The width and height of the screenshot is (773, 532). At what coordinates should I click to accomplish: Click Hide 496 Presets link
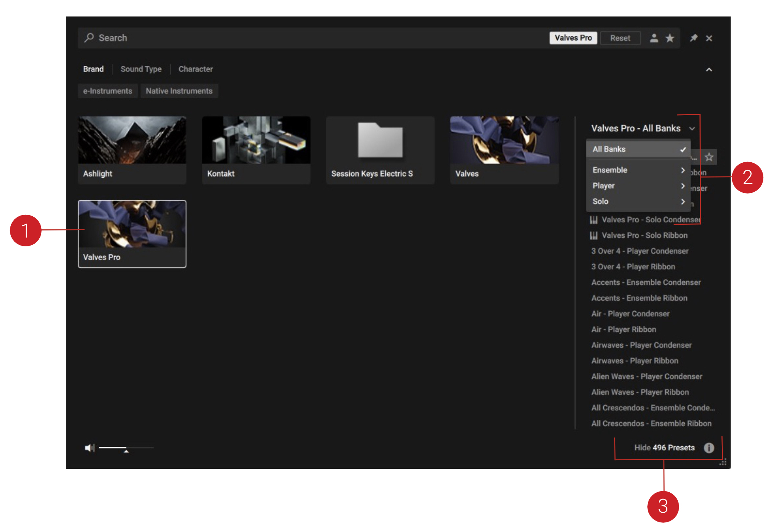tap(664, 448)
